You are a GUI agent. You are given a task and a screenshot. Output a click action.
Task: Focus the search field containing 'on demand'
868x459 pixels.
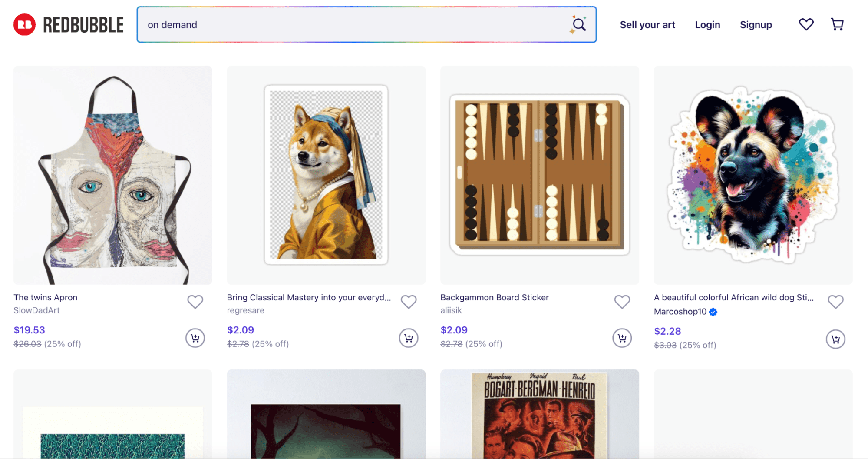coord(347,25)
